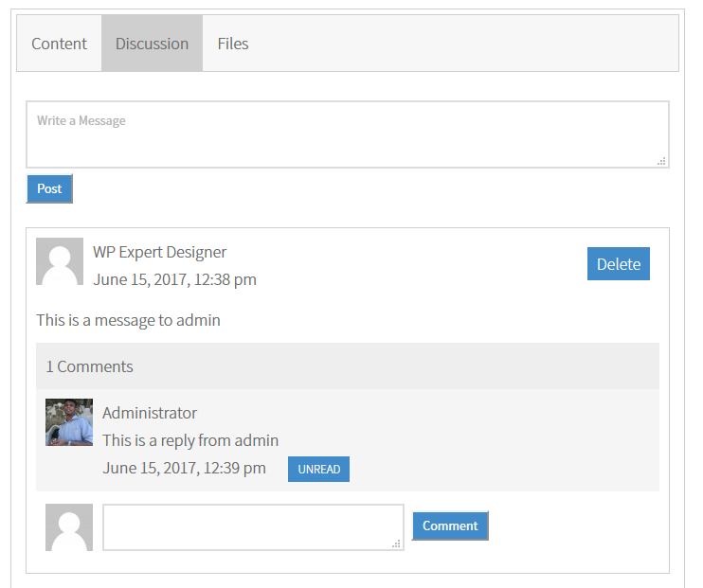Click the Write a Message text area
703x588 pixels.
point(348,134)
